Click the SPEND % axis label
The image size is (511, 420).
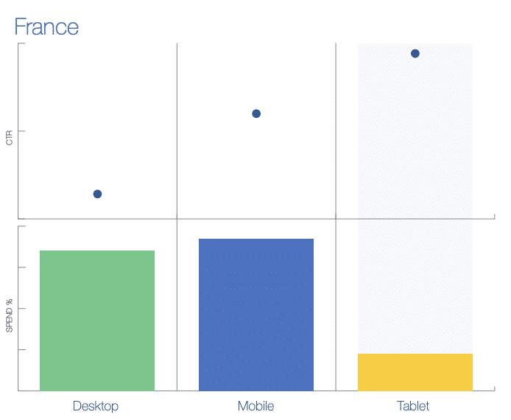click(x=9, y=315)
